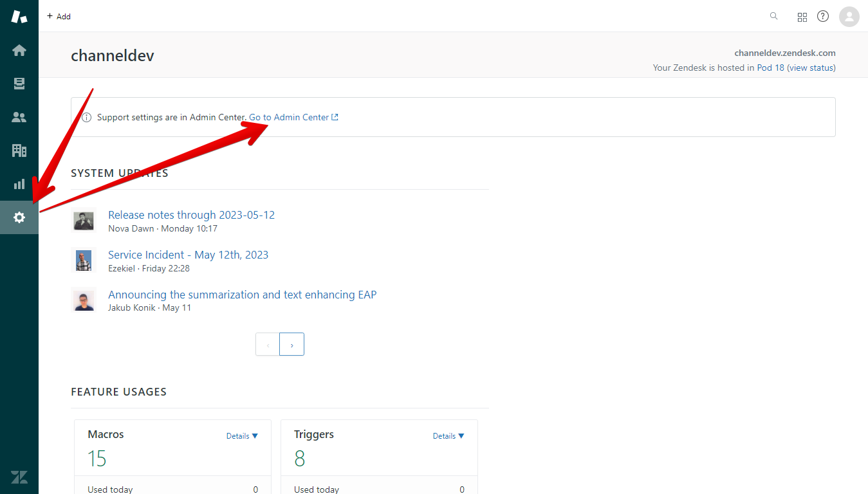Open the Admin gear icon
The height and width of the screenshot is (494, 868).
tap(19, 217)
